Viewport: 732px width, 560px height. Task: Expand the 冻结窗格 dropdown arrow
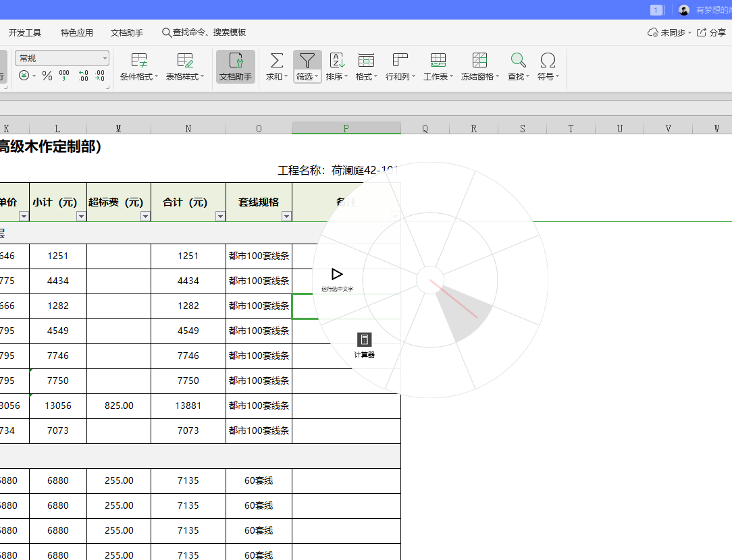coord(497,76)
